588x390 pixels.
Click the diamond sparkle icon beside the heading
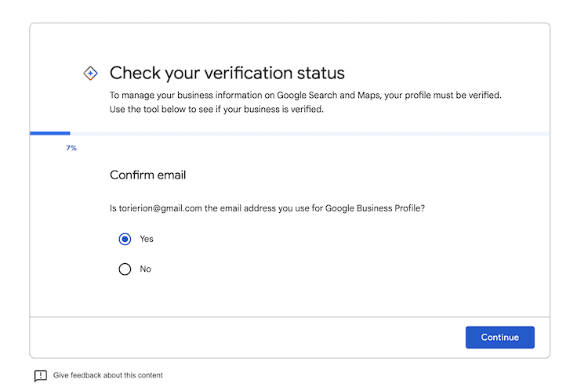pos(90,73)
